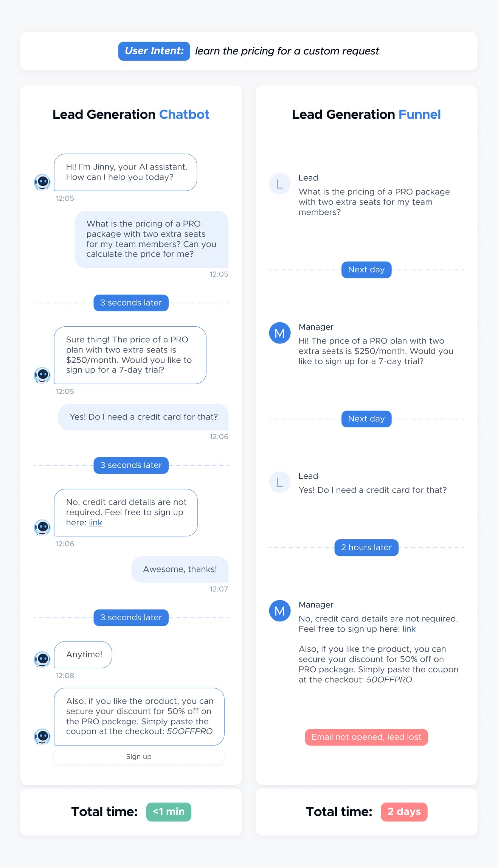Click the 'Awesome, thanks!' user message bubble
498x868 pixels.
pos(180,569)
